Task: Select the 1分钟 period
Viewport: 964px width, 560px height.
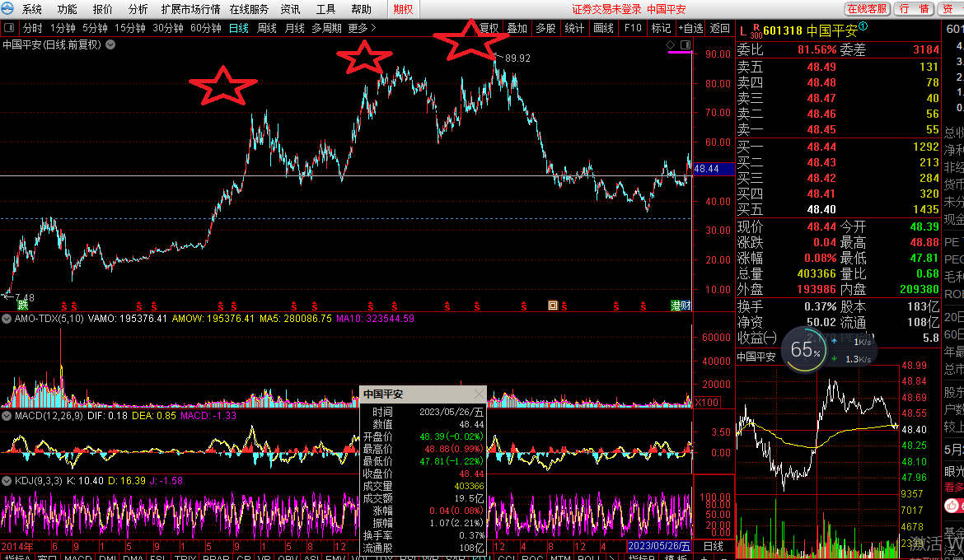Action: point(63,28)
